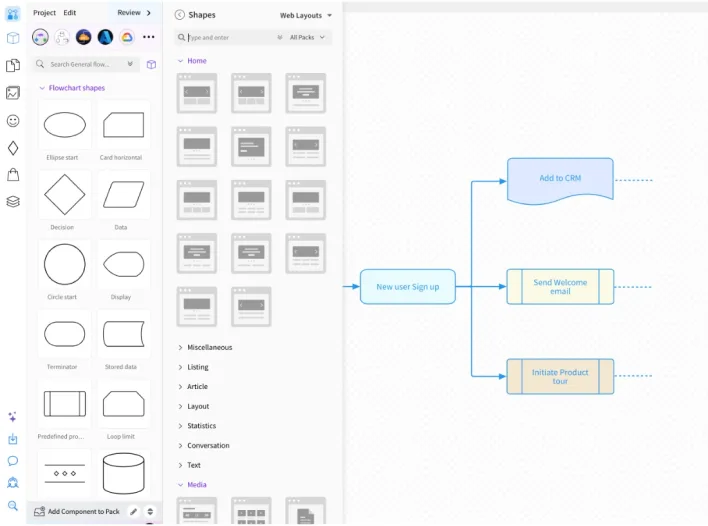Select the Terminator shape
This screenshot has height=526, width=708.
tap(65, 334)
